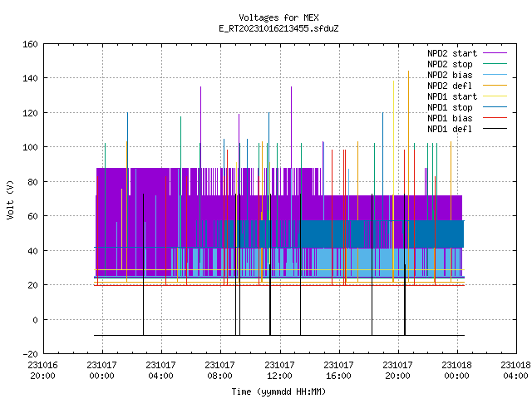Click the 'NPD2 defl' legend label

tap(450, 86)
